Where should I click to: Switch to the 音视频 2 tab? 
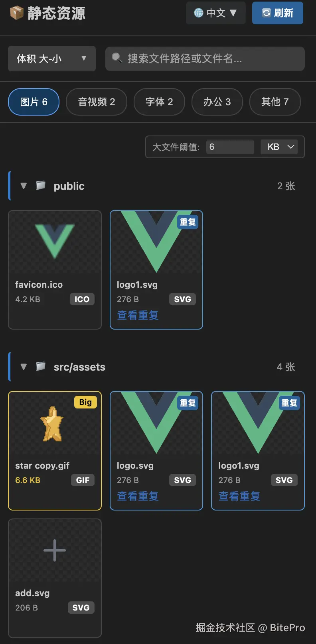tap(97, 102)
